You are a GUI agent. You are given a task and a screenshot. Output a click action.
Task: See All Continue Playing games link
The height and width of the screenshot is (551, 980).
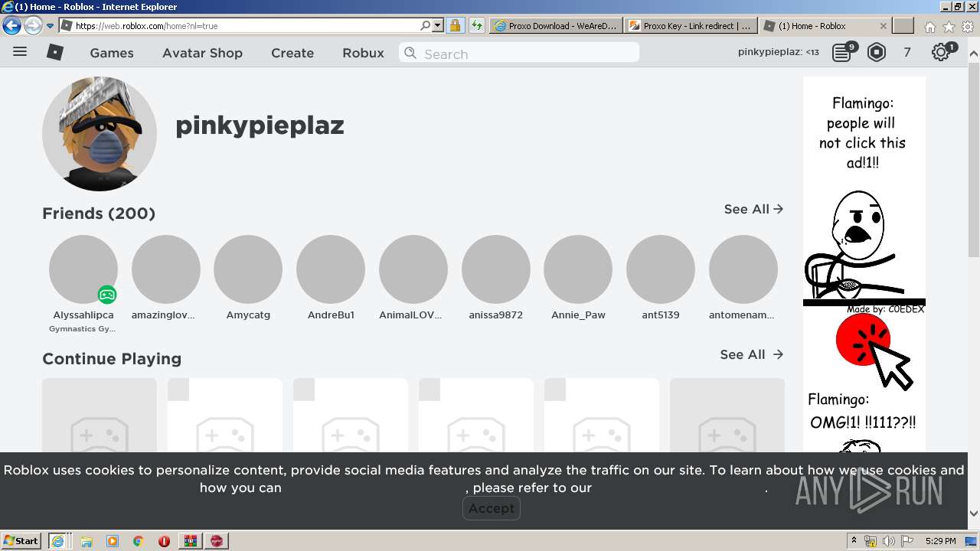click(752, 354)
